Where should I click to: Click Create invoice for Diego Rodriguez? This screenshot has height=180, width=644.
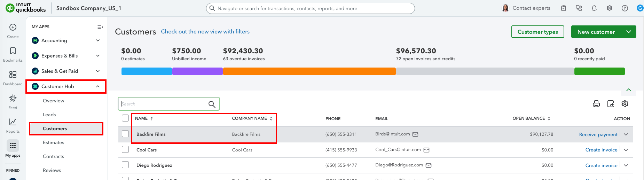601,165
